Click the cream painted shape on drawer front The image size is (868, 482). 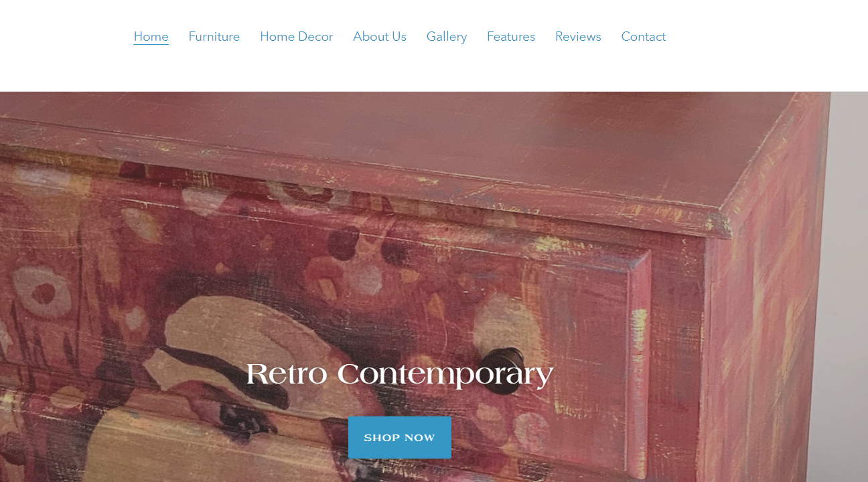pyautogui.click(x=221, y=335)
